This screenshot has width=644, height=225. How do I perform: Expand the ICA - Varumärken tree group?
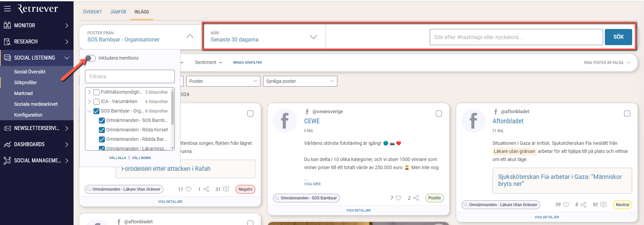[89, 101]
